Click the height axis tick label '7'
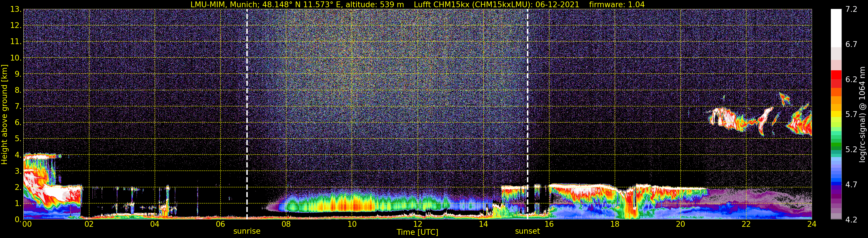 tap(18, 107)
